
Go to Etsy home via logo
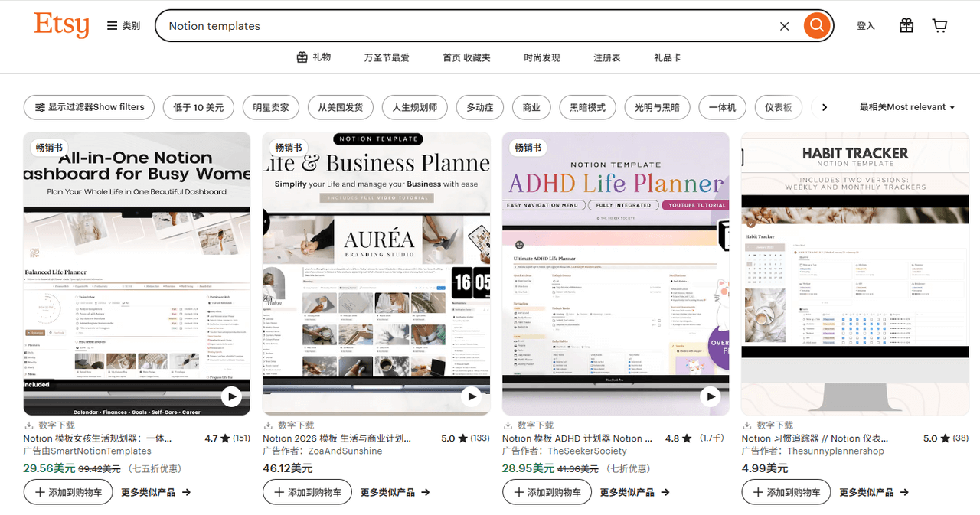click(61, 25)
